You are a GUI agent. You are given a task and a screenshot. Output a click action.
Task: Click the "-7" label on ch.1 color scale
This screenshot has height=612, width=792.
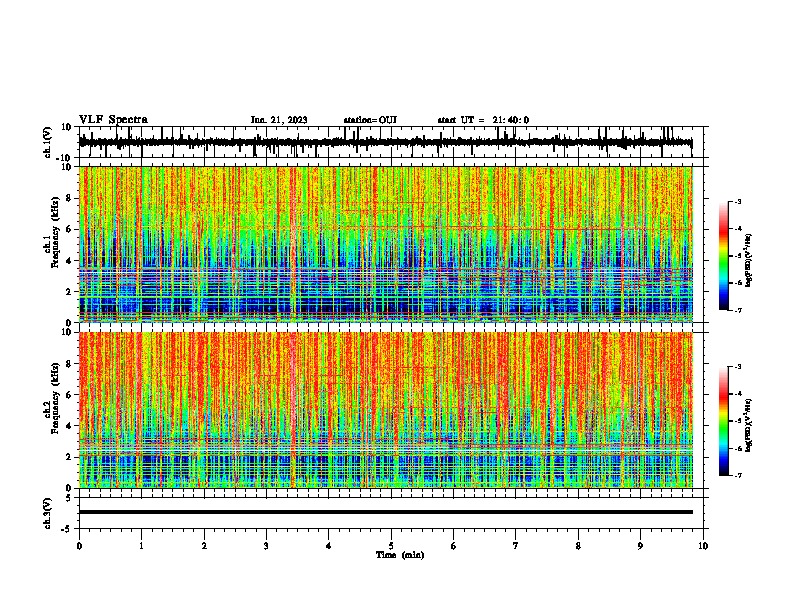[x=737, y=310]
